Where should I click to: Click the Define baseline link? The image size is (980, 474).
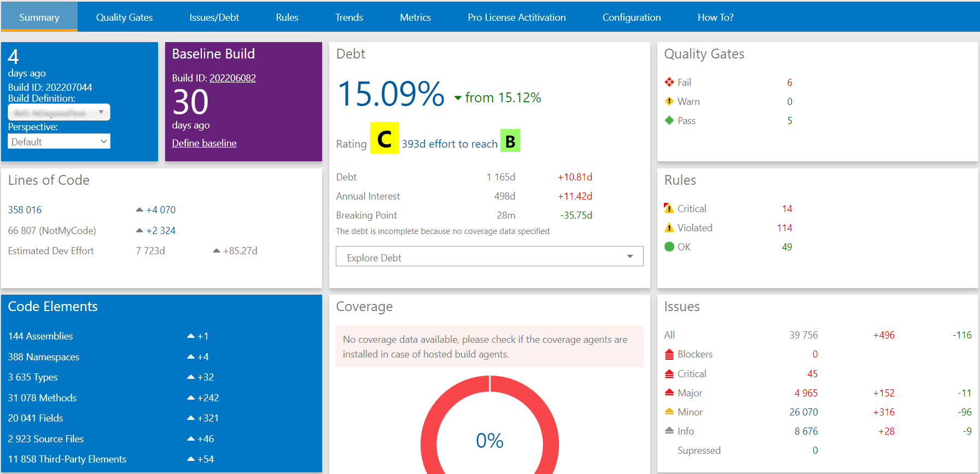click(205, 143)
